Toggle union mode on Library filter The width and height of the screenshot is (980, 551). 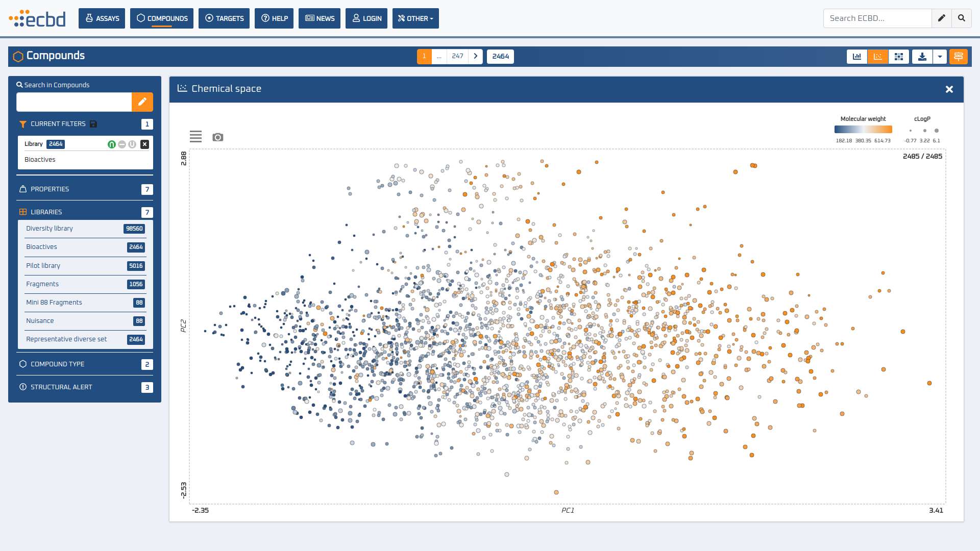[132, 144]
